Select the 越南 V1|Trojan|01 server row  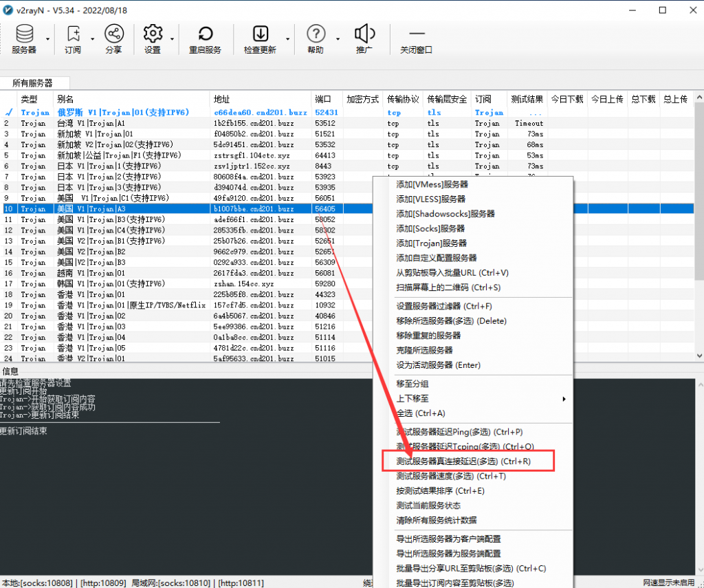click(186, 273)
